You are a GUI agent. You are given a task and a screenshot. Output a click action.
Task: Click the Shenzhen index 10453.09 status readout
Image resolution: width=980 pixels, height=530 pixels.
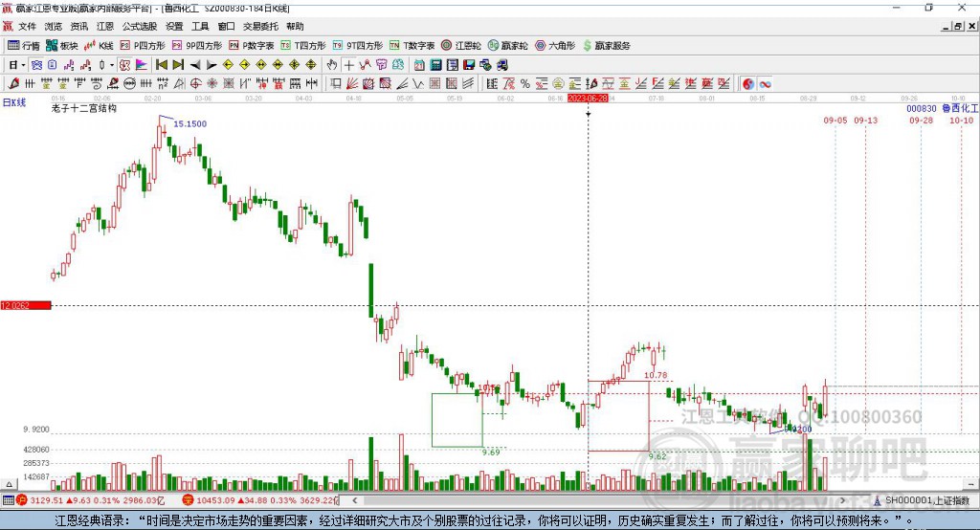click(215, 500)
